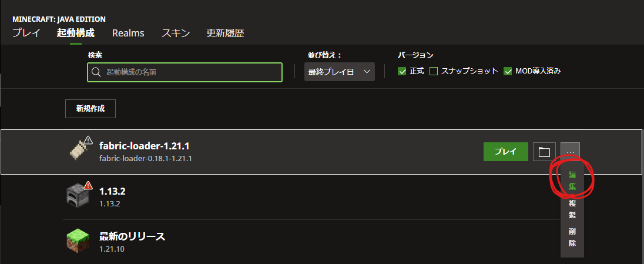Open the fabric-loader installation folder icon
Screen dimensions: 644x264
click(x=544, y=152)
